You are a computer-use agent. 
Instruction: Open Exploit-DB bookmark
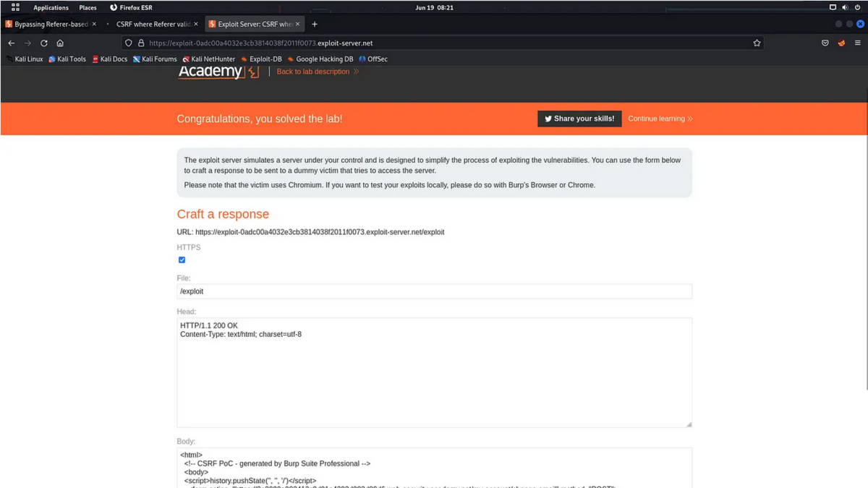[261, 59]
